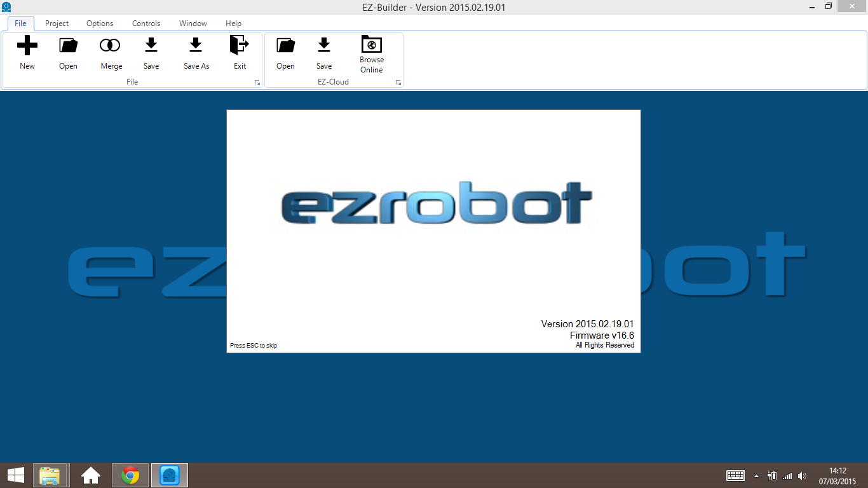
Task: Expand the File group dialog launcher arrow
Action: click(257, 82)
